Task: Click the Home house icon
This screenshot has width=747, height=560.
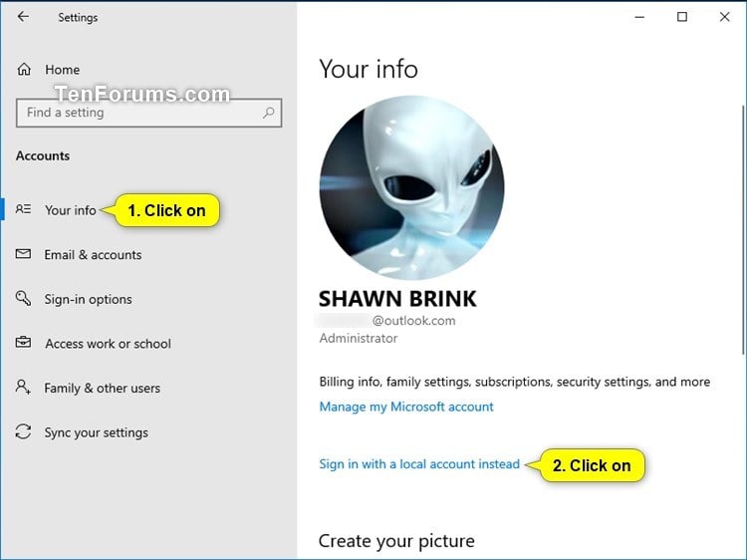Action: [x=24, y=70]
